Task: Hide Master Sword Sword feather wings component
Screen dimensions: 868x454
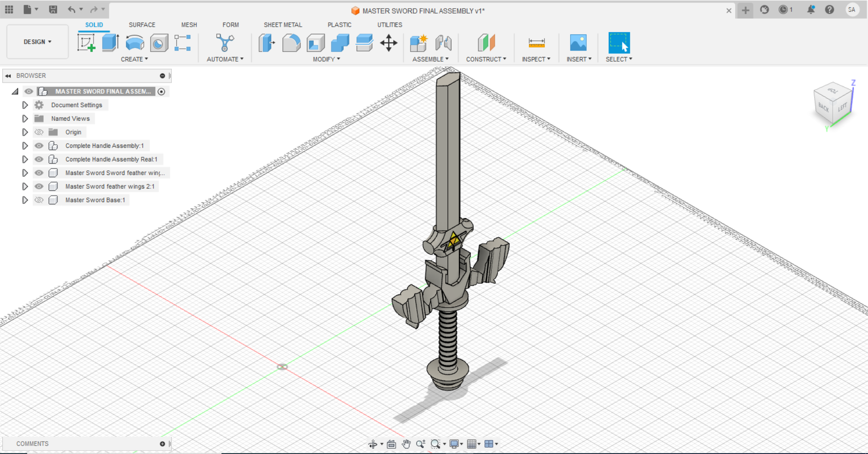Action: point(39,173)
